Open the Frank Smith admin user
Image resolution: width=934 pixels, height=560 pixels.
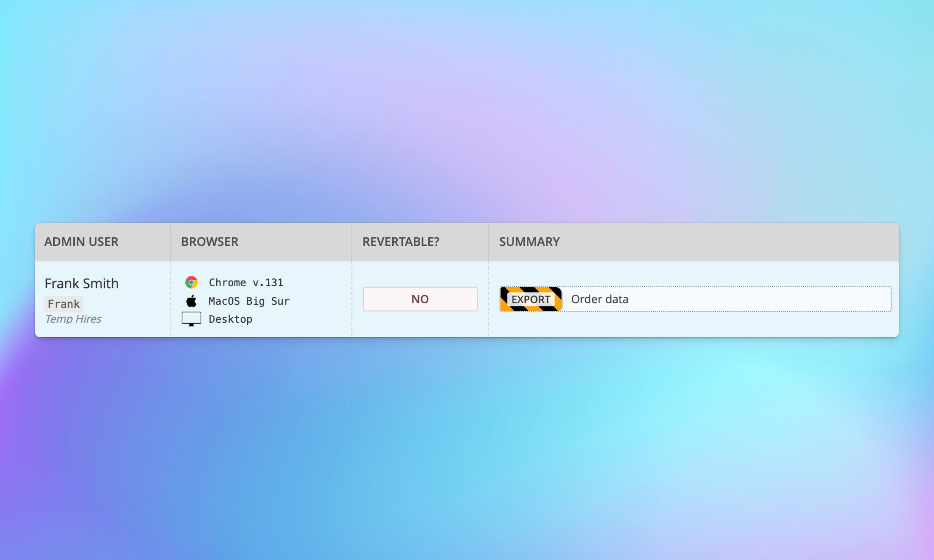(x=82, y=283)
